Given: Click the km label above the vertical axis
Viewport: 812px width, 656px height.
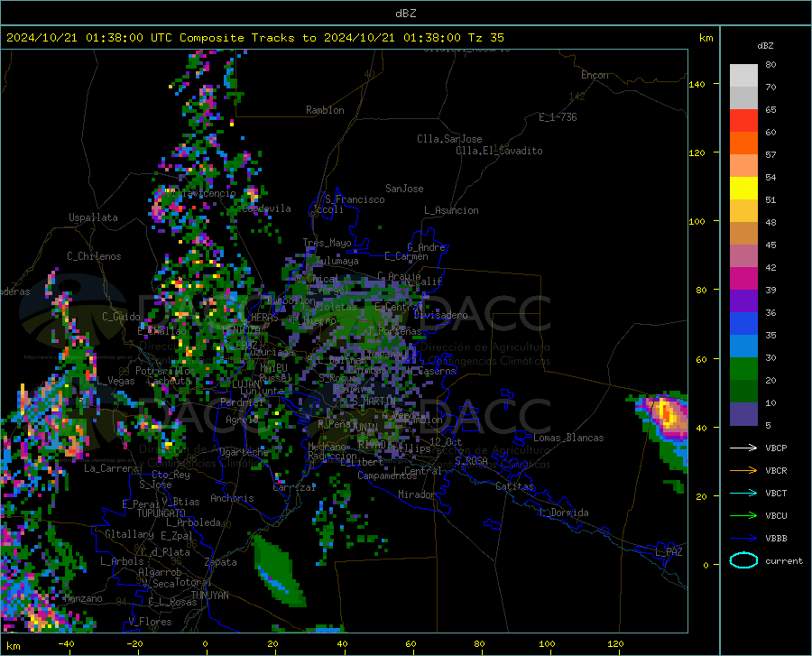Looking at the screenshot, I should 706,38.
